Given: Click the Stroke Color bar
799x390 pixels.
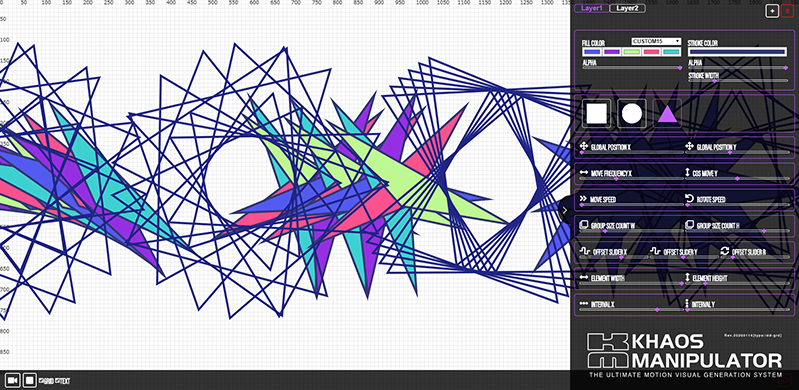Looking at the screenshot, I should 737,52.
